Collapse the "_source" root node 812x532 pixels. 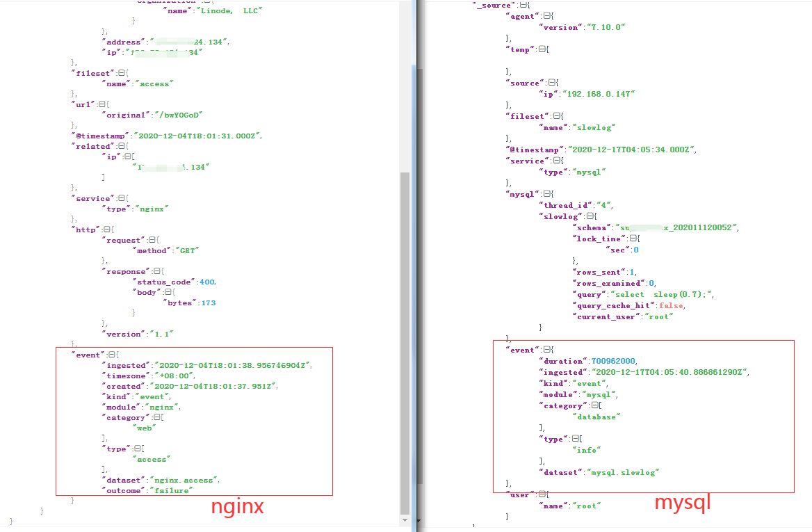[x=523, y=5]
